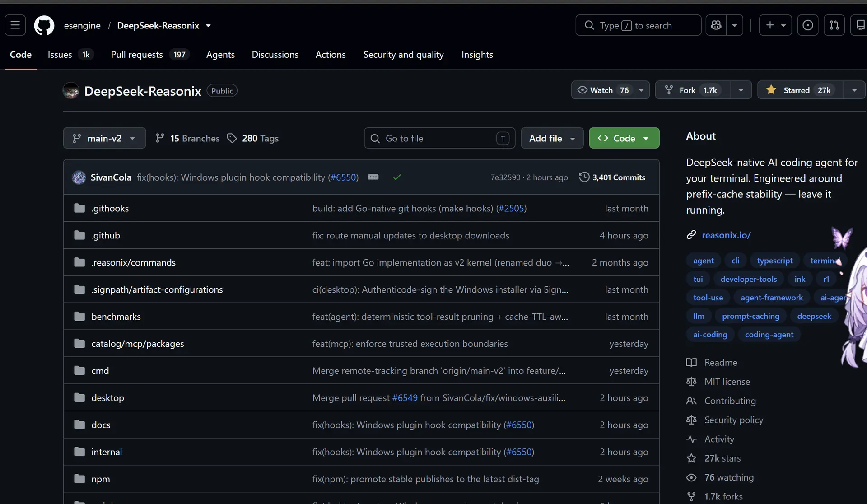Click the eye icon beside 76 watching

(x=691, y=477)
